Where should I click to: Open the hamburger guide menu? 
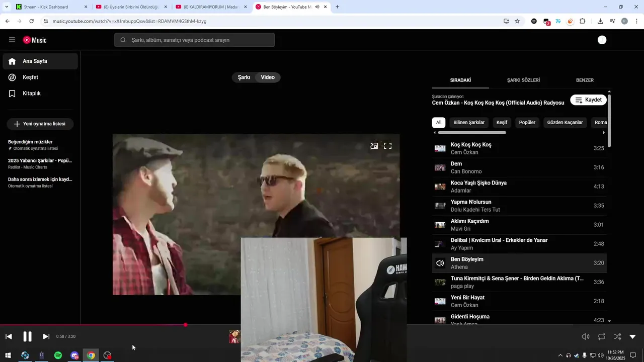pyautogui.click(x=12, y=40)
